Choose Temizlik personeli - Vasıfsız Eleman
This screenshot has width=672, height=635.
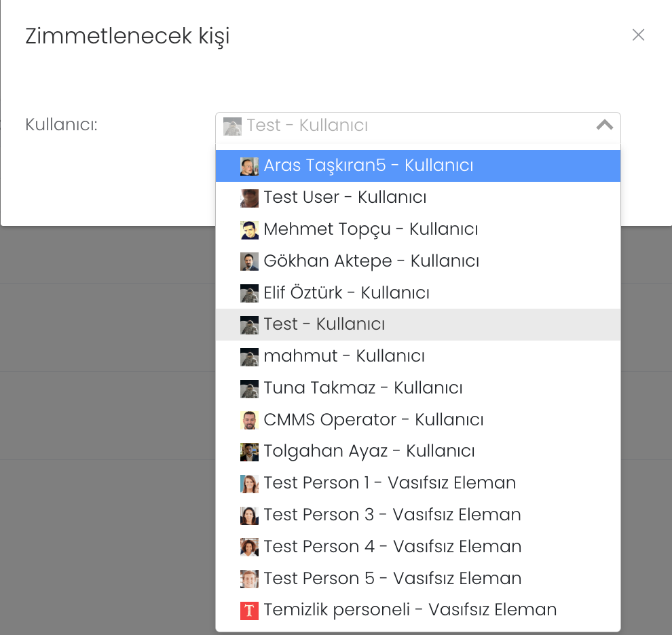410,610
